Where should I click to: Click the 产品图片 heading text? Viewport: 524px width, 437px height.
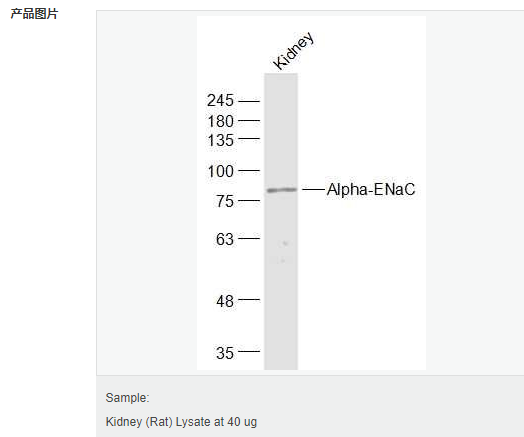[x=34, y=14]
